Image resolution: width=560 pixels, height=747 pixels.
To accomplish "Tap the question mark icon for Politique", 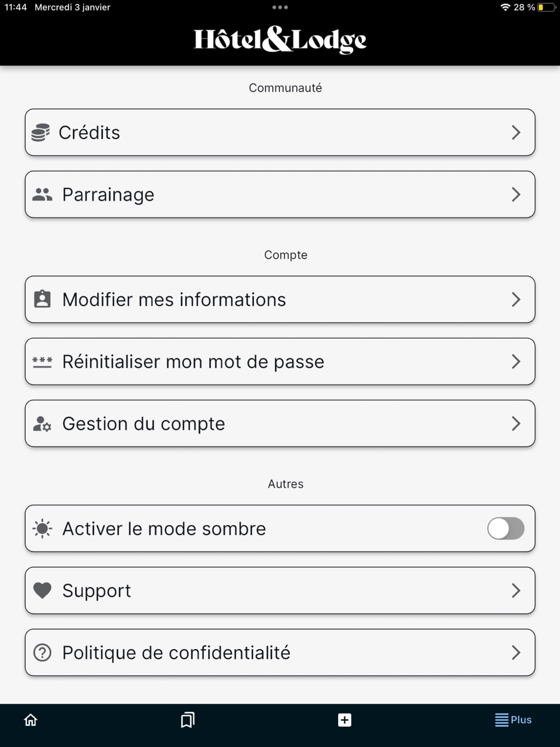I will pos(43,652).
